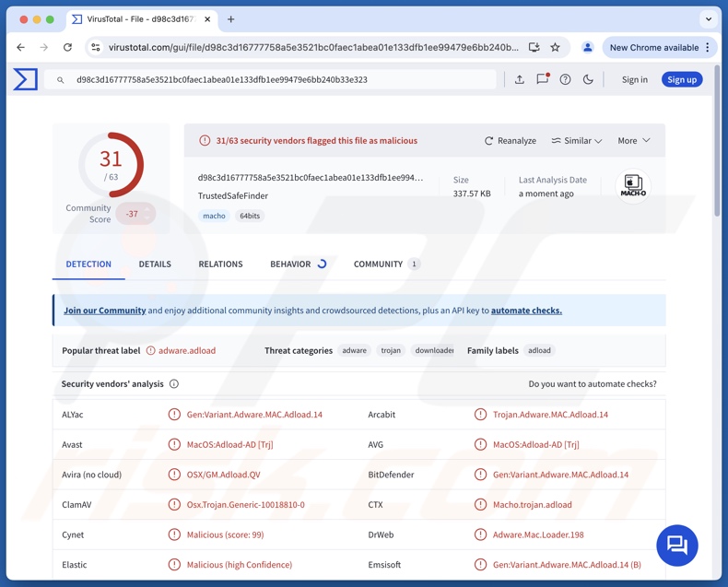
Task: Expand the More dropdown menu
Action: 634,140
